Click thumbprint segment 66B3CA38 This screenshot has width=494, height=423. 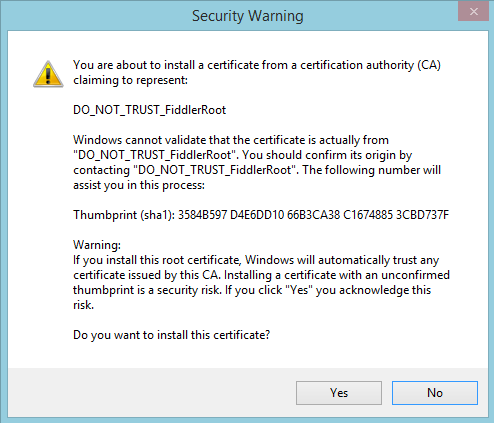point(313,215)
